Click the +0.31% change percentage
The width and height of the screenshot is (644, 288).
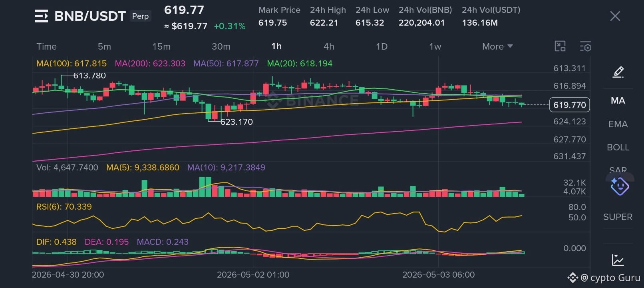click(x=230, y=26)
